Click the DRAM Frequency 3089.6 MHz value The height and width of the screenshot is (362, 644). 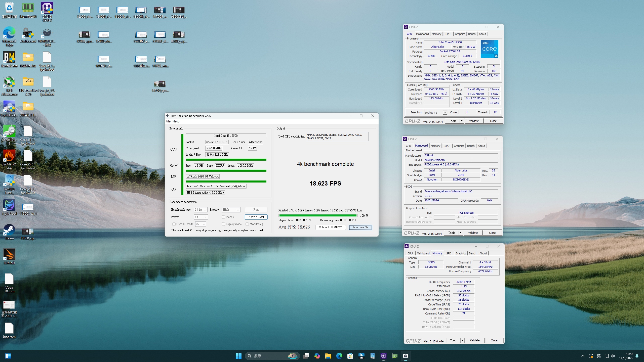click(x=464, y=282)
